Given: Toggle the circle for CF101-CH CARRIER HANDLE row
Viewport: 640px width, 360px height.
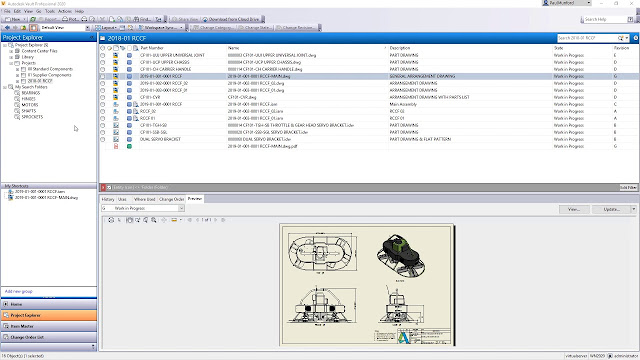Looking at the screenshot, I should coord(102,69).
